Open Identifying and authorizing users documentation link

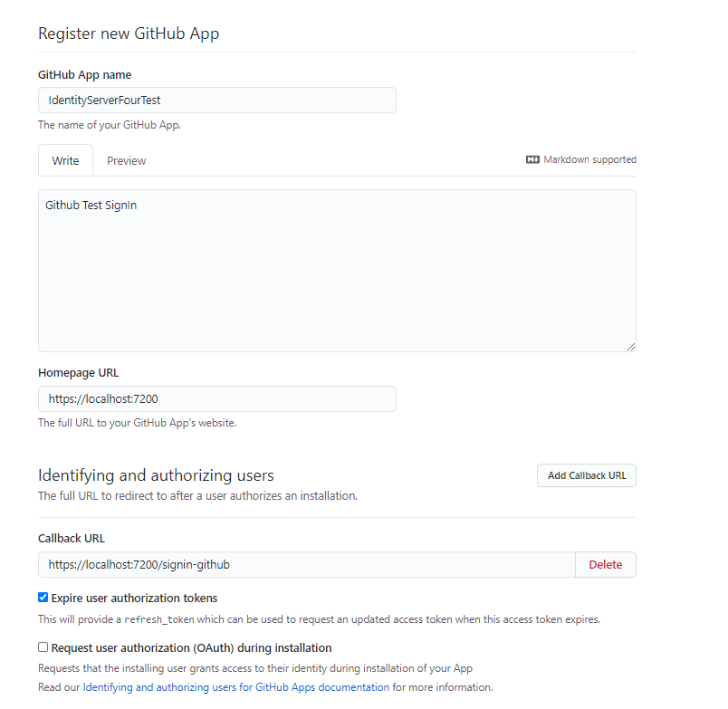235,687
